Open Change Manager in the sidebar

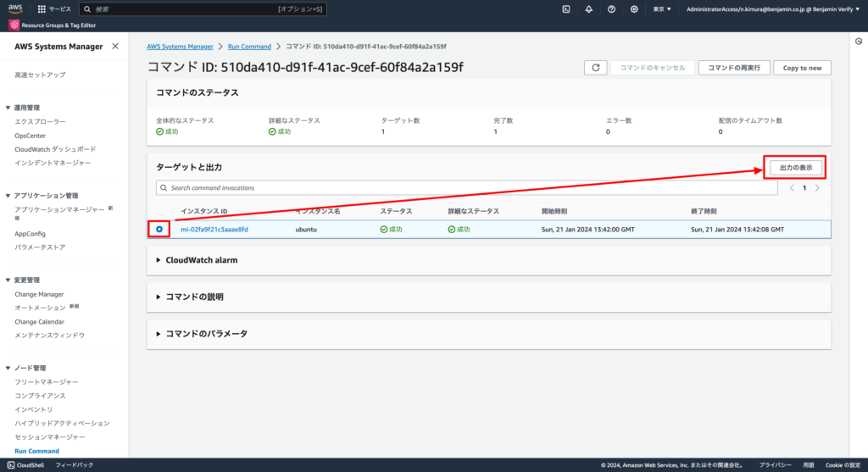click(x=39, y=294)
